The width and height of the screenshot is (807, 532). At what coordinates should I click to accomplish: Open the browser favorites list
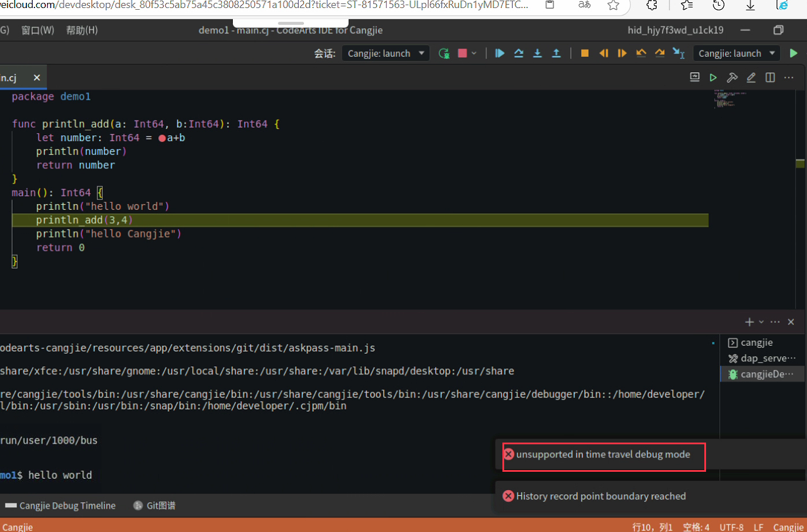[x=687, y=5]
